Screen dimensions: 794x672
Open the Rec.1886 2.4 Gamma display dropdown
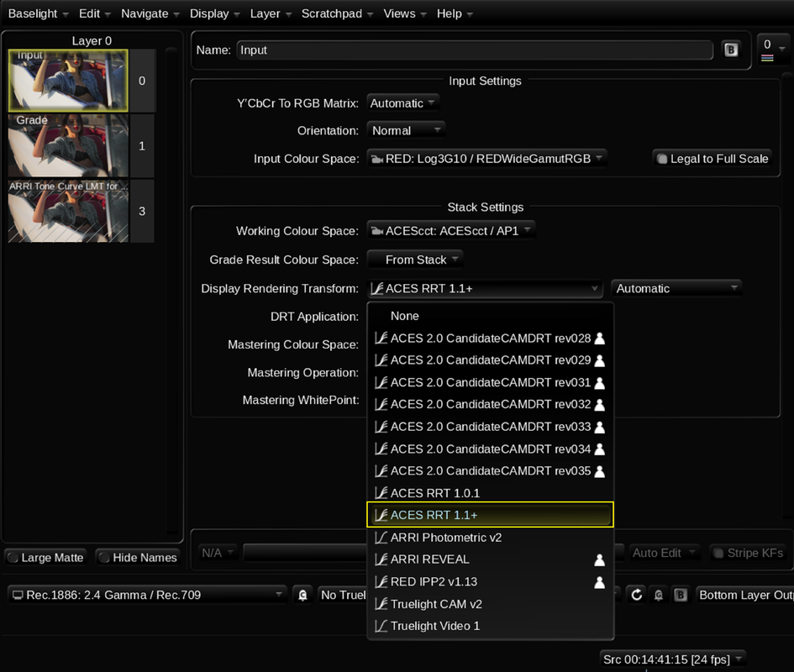tap(147, 595)
